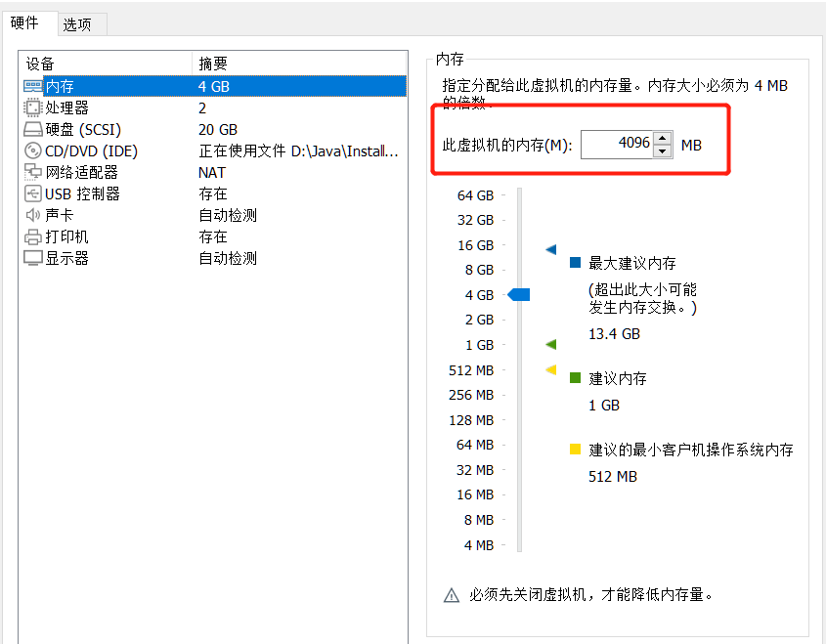Click the 64 GB scale label
Image resolution: width=826 pixels, height=644 pixels.
click(x=476, y=195)
